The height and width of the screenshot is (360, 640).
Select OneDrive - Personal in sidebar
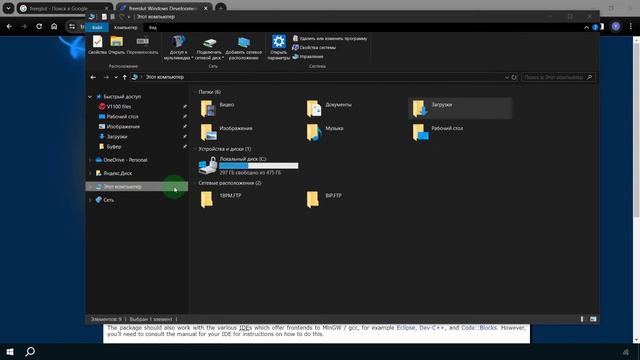(x=125, y=160)
